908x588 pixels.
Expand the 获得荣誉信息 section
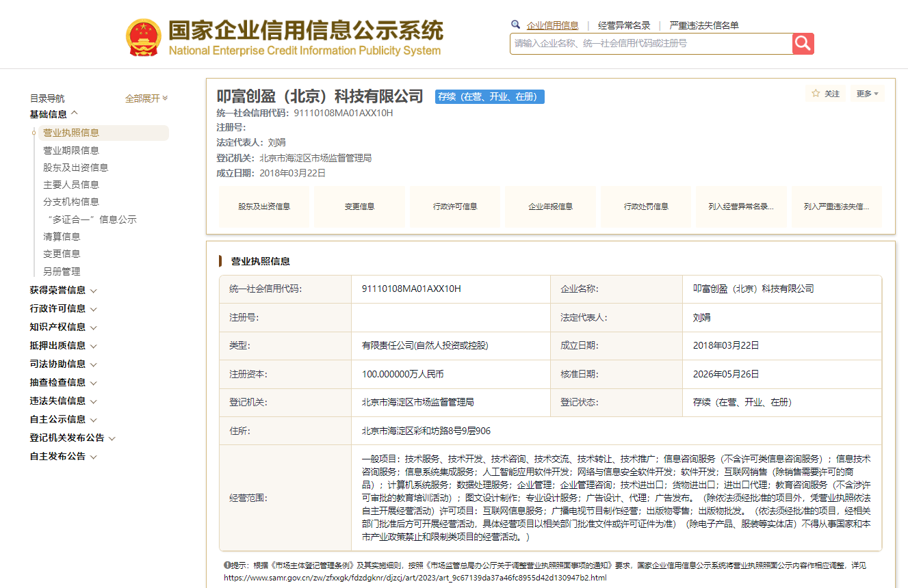coord(64,290)
